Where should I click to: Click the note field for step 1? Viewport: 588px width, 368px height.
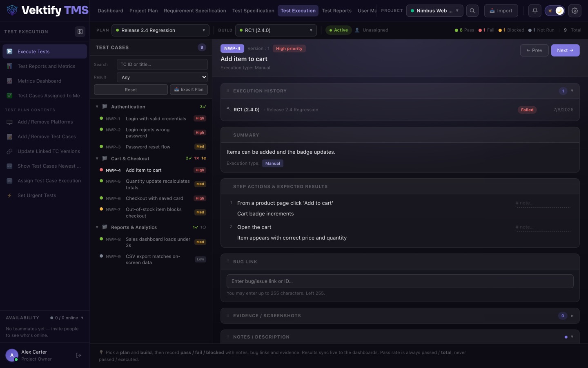(x=543, y=203)
